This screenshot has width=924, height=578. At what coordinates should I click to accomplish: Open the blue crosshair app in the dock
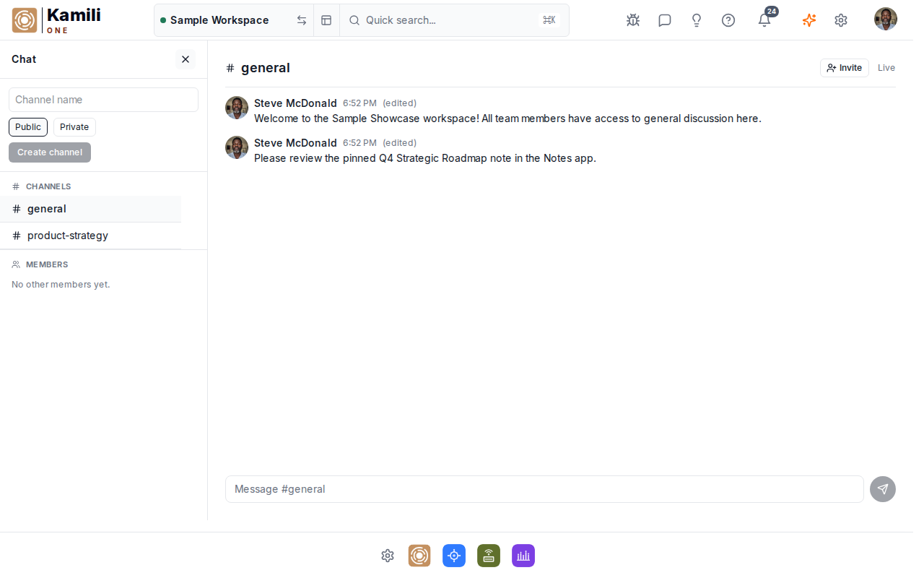[x=454, y=556]
